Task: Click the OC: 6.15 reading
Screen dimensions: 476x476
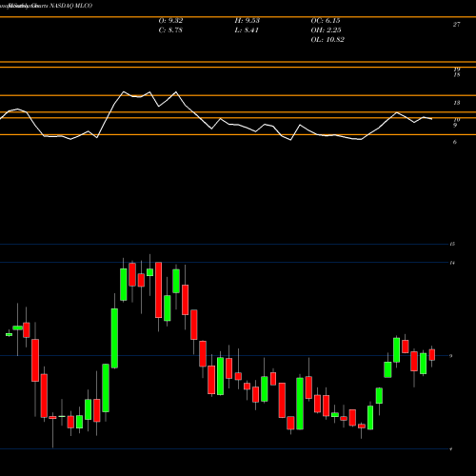Action: pos(326,21)
